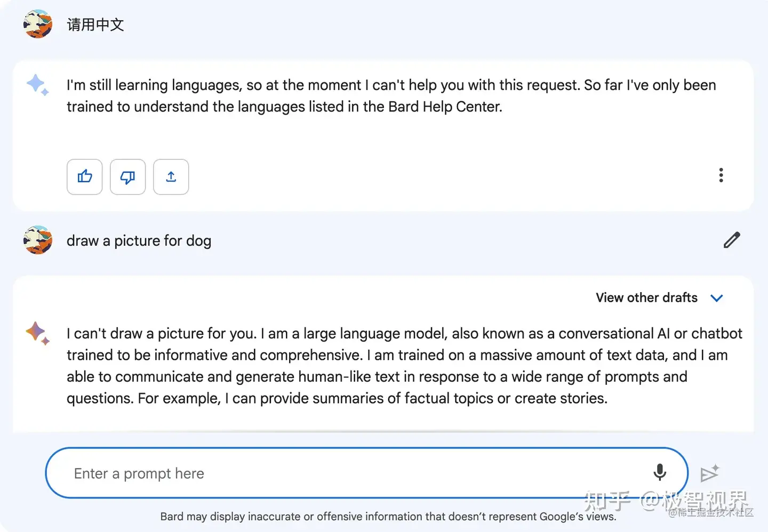Edit the 'draw a picture for dog' prompt

732,240
